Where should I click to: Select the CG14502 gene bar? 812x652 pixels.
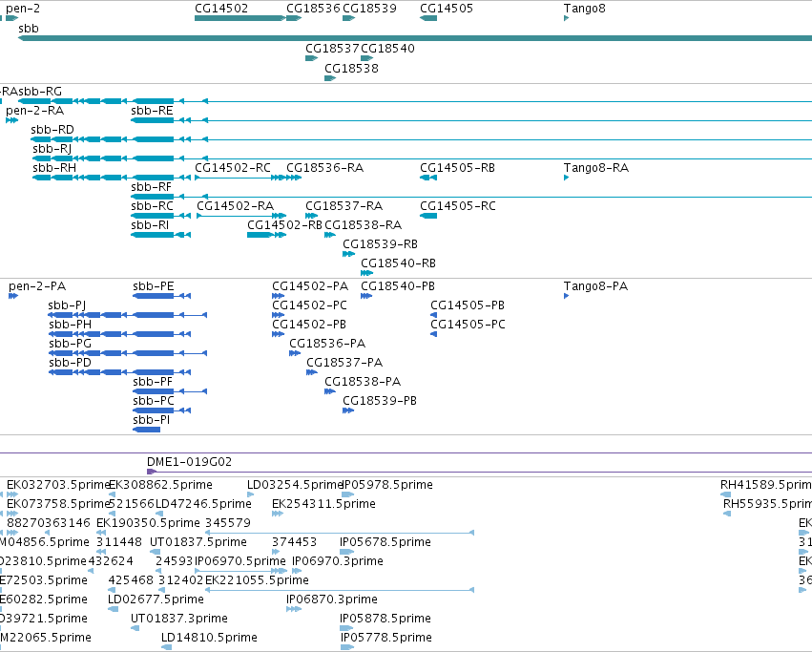[239, 18]
